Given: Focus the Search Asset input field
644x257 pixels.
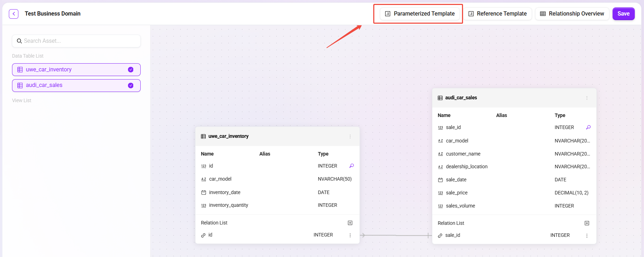Looking at the screenshot, I should pyautogui.click(x=80, y=41).
